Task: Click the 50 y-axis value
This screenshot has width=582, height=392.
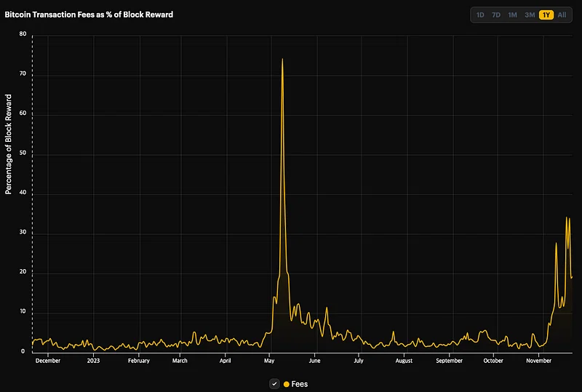Action: [x=23, y=153]
